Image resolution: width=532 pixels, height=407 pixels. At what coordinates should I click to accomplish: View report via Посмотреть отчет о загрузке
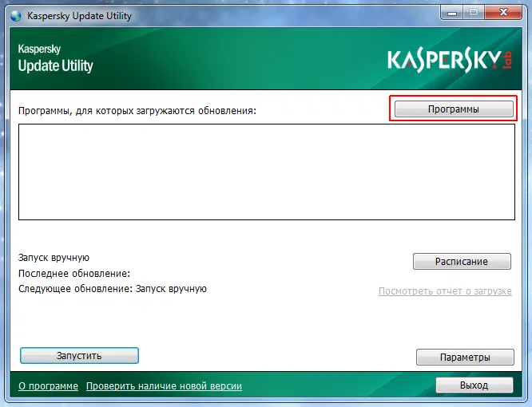pos(445,291)
